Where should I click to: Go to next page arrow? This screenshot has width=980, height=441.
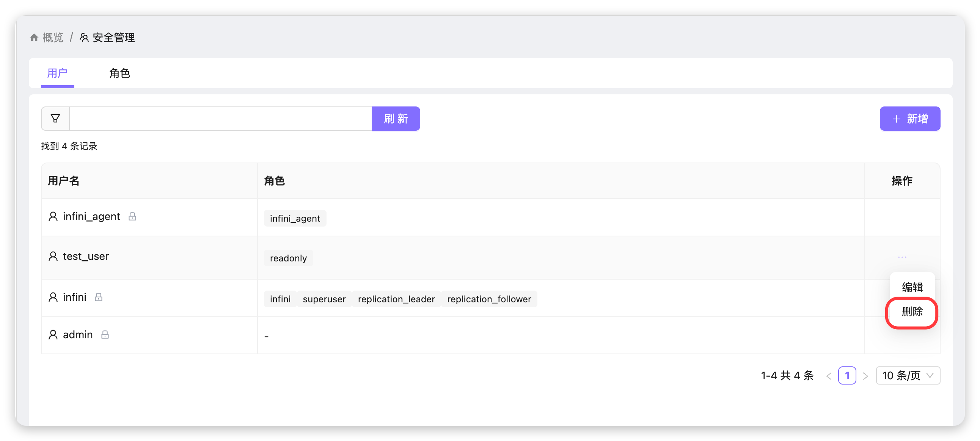pyautogui.click(x=865, y=376)
